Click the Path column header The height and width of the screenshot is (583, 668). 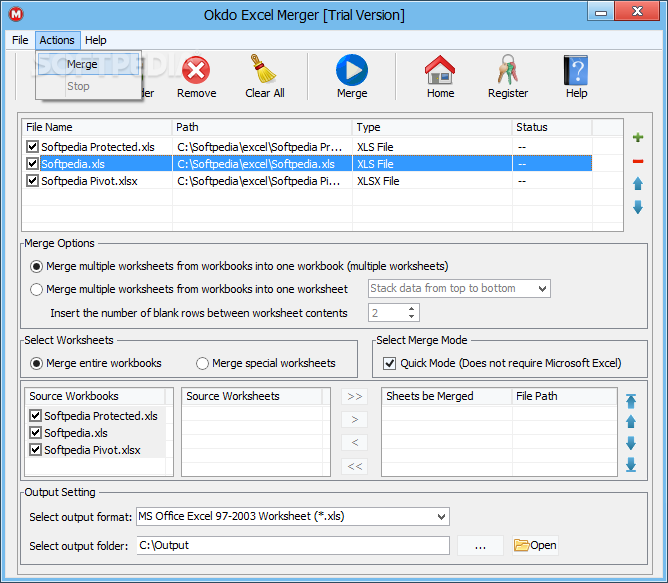point(262,127)
